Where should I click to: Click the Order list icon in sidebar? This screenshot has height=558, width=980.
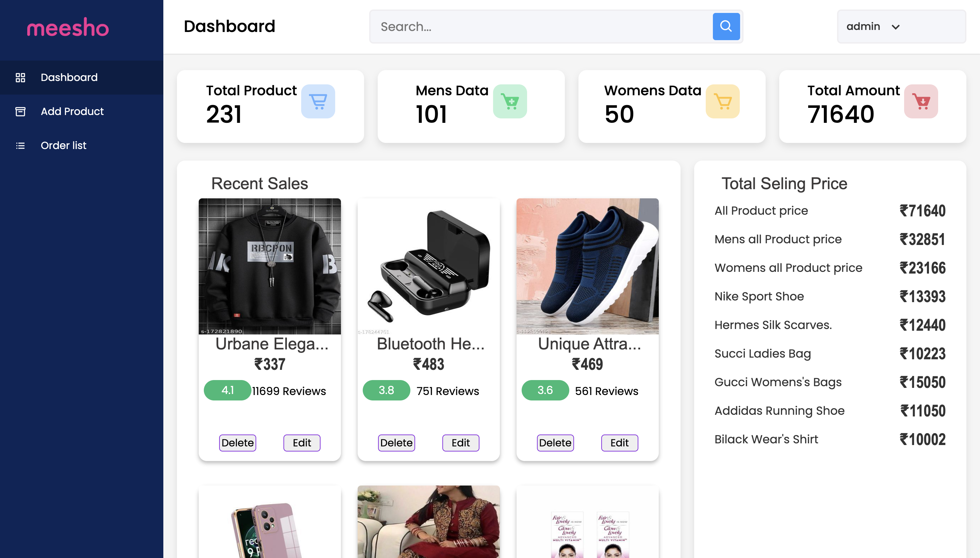[20, 146]
